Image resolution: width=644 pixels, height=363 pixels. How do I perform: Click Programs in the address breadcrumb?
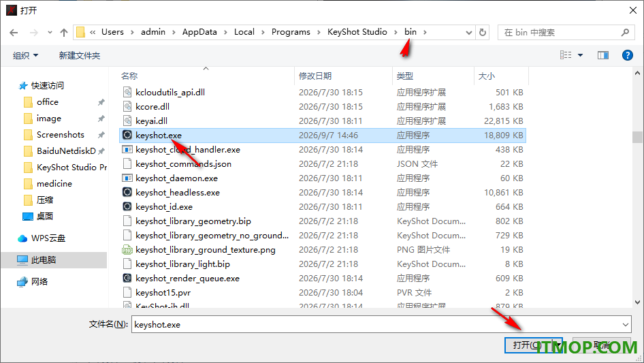point(291,32)
